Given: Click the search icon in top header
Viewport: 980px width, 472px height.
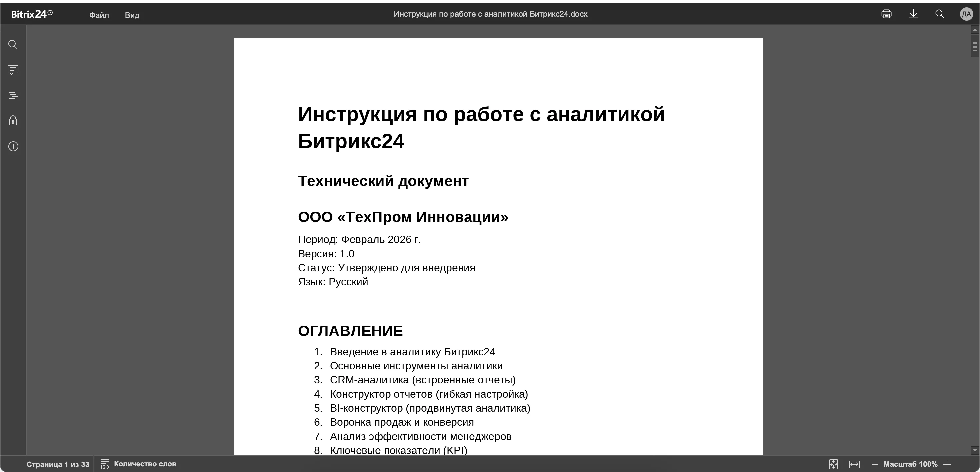Looking at the screenshot, I should pos(940,14).
